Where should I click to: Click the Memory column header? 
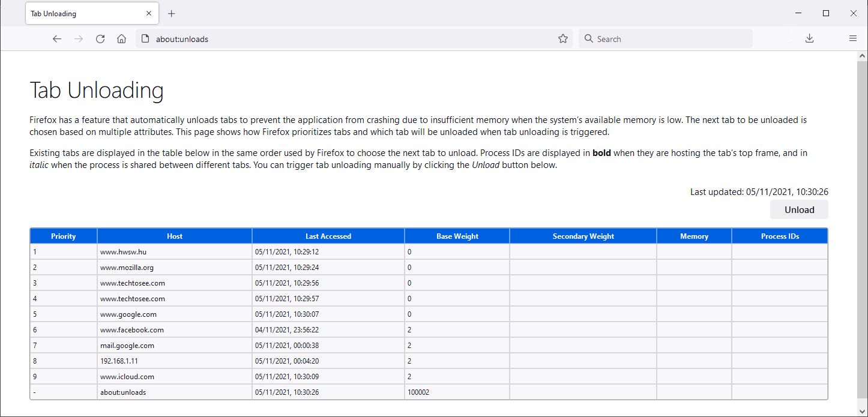point(695,236)
